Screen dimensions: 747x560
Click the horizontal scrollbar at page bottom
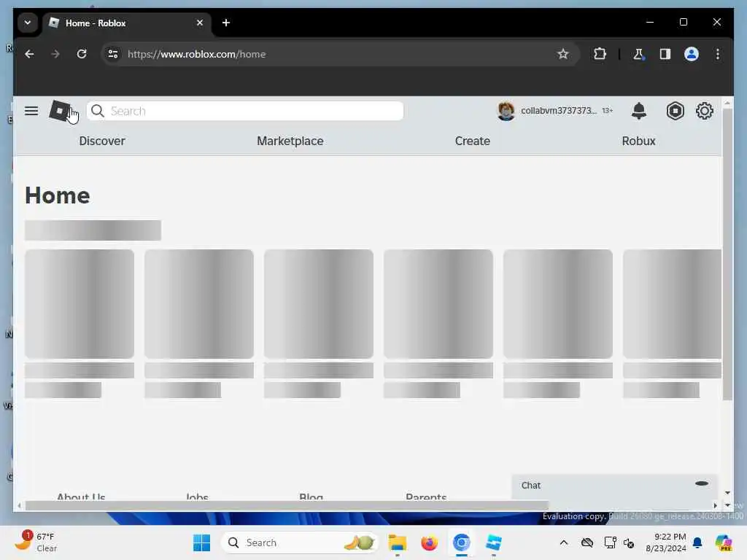click(287, 505)
